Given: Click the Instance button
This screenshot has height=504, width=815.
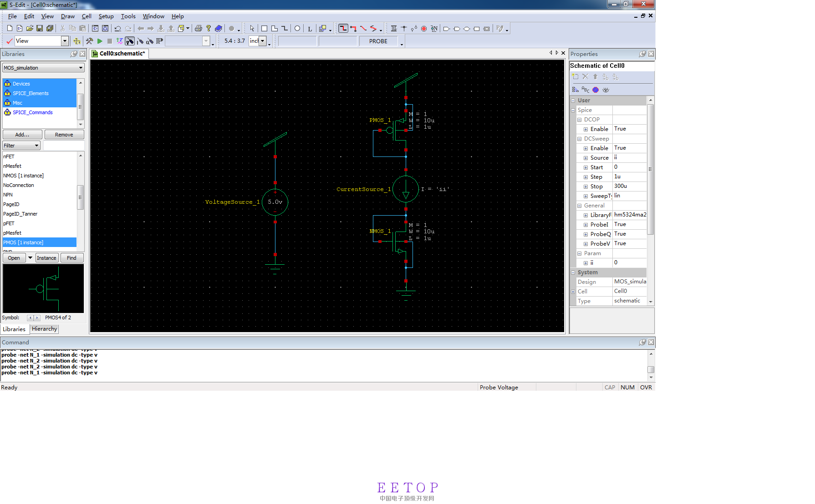Looking at the screenshot, I should pyautogui.click(x=46, y=258).
